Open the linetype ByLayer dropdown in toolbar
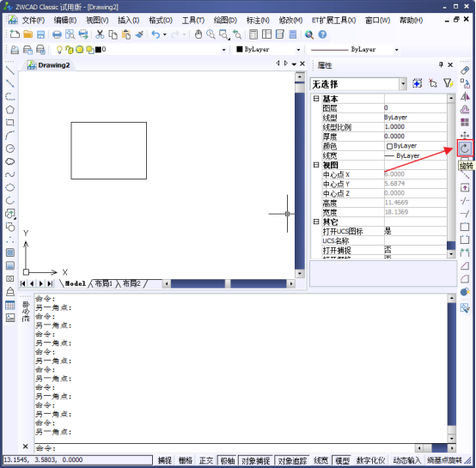 point(396,50)
